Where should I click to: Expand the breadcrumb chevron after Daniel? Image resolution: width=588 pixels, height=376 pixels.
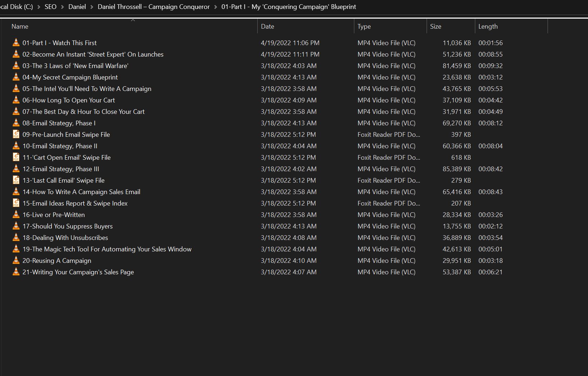tap(92, 7)
